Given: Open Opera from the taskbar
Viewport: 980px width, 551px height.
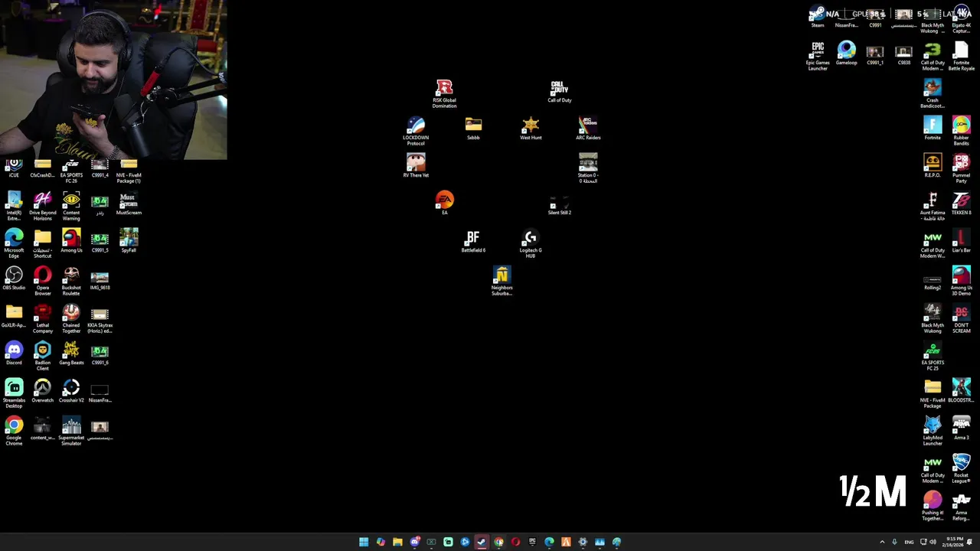Looking at the screenshot, I should (515, 542).
